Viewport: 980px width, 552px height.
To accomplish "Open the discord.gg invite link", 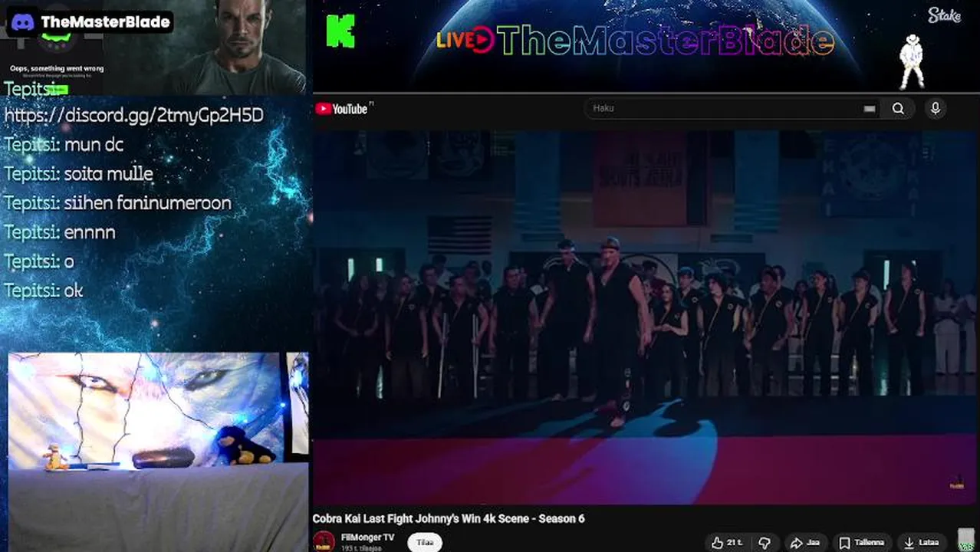I will pos(133,115).
